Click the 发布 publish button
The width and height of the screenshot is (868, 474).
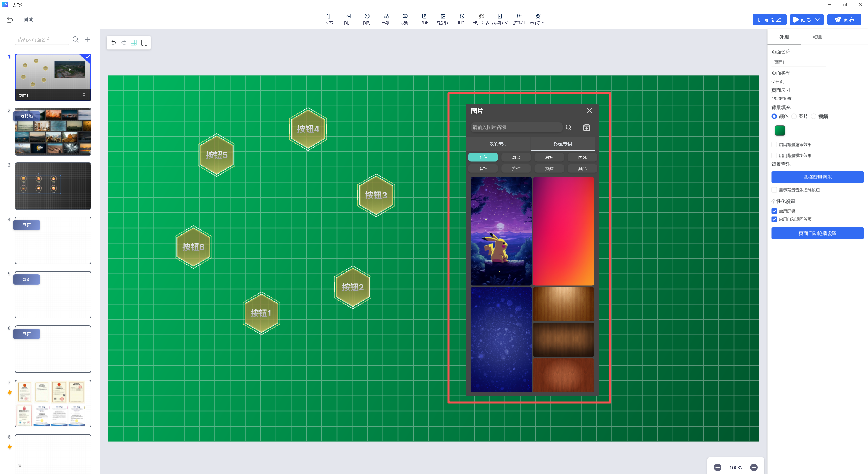click(x=844, y=19)
